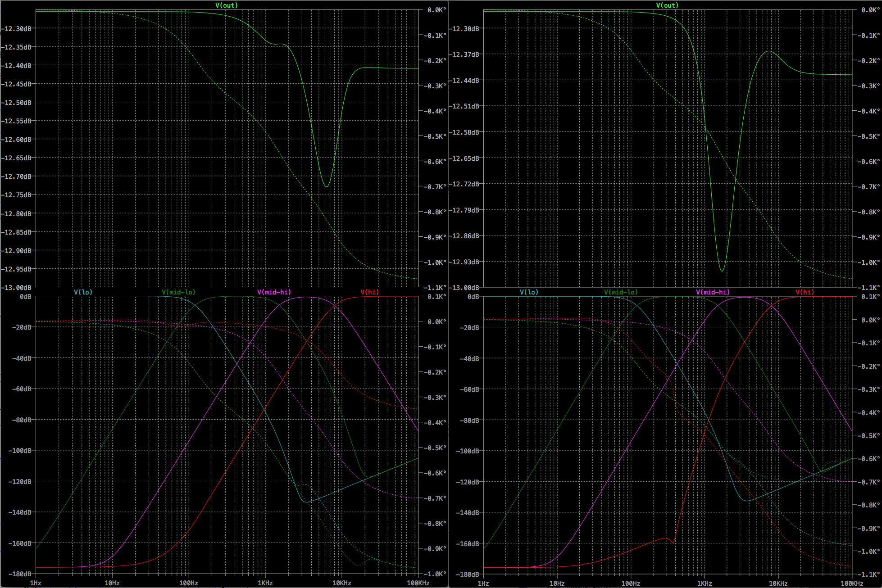Image resolution: width=882 pixels, height=588 pixels.
Task: Click the -12.40dB axis label
Action: pyautogui.click(x=16, y=65)
